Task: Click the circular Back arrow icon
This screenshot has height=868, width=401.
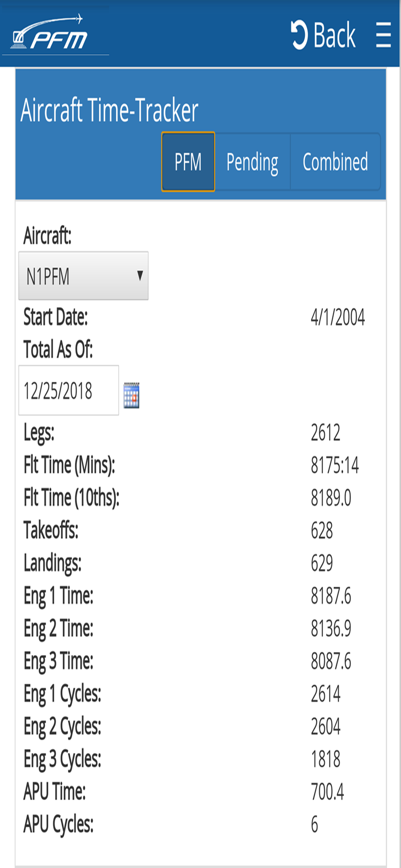Action: coord(299,35)
